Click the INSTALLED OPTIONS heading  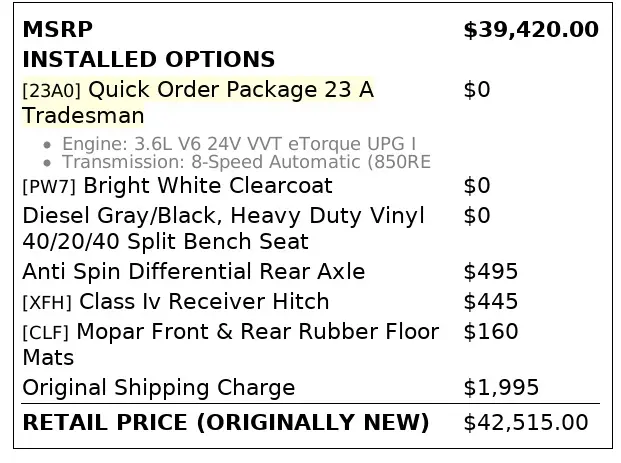point(148,60)
